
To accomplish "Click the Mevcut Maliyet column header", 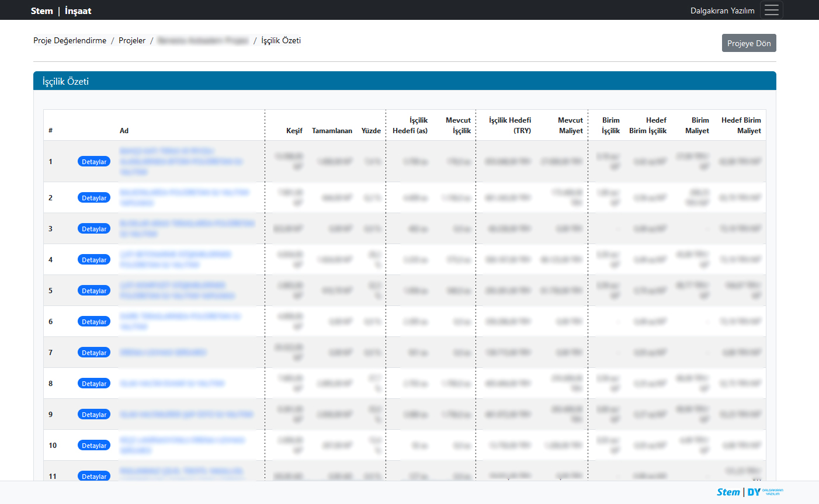I will tap(570, 126).
